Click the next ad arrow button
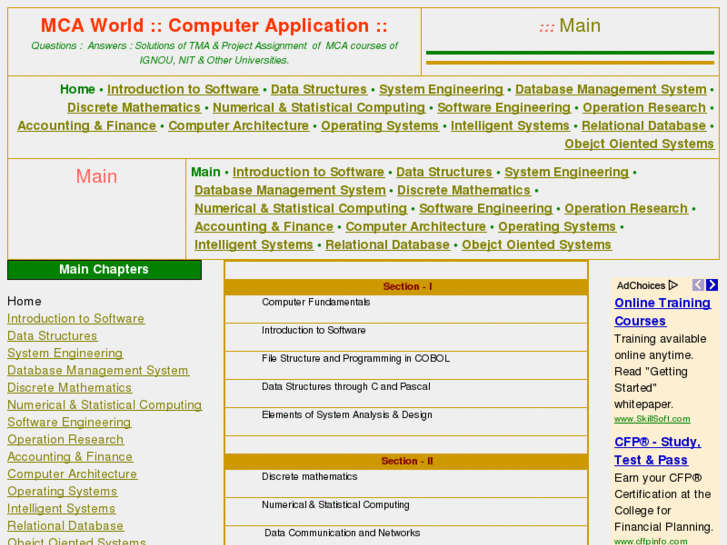This screenshot has height=545, width=727. tap(712, 285)
